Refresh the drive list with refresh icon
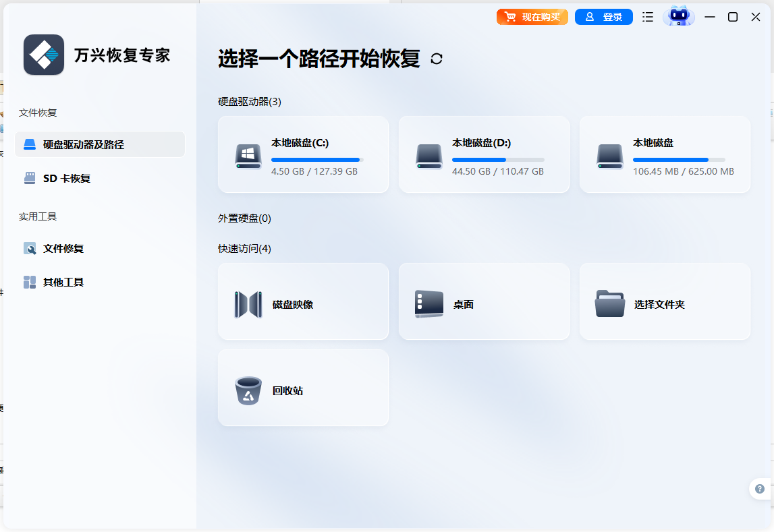This screenshot has height=532, width=774. coord(437,59)
